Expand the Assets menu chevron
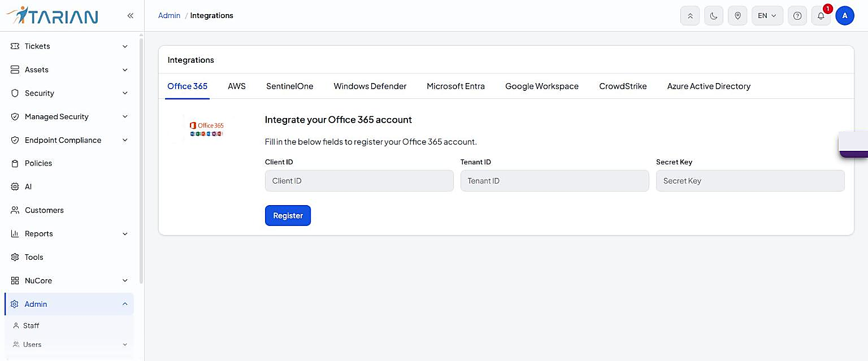 tap(125, 70)
